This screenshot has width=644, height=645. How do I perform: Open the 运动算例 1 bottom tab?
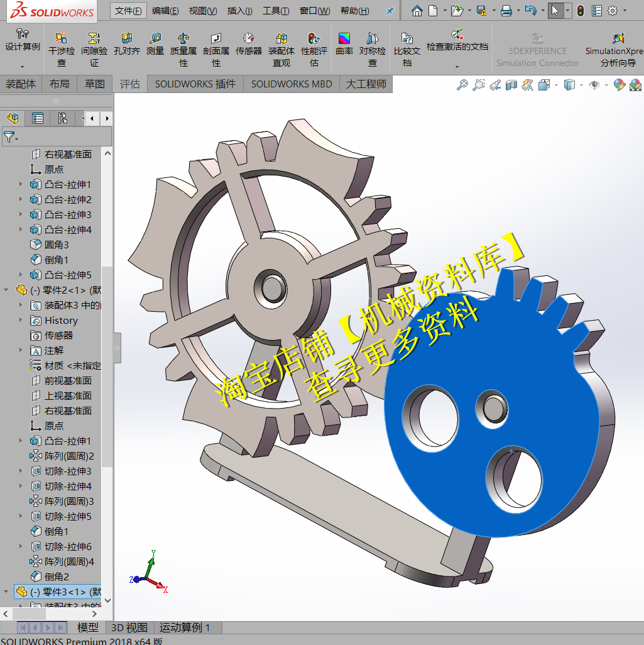click(184, 627)
